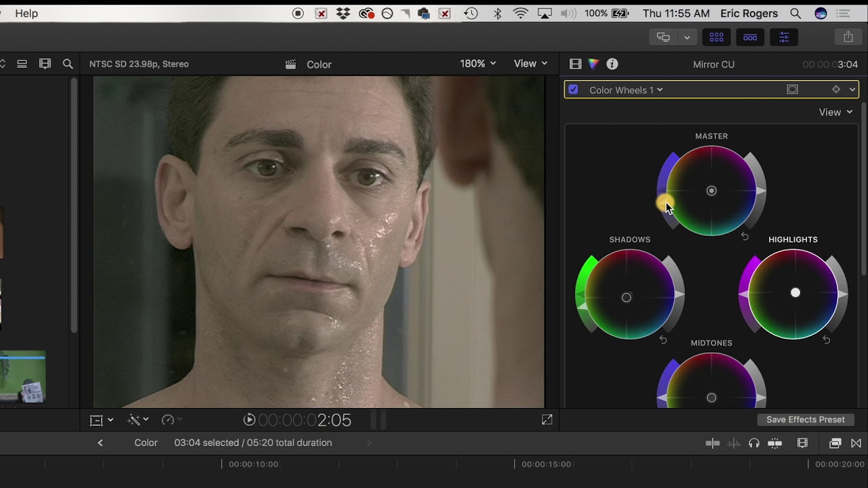Open viewer zoom 180% dropdown
868x488 pixels.
[x=478, y=63]
